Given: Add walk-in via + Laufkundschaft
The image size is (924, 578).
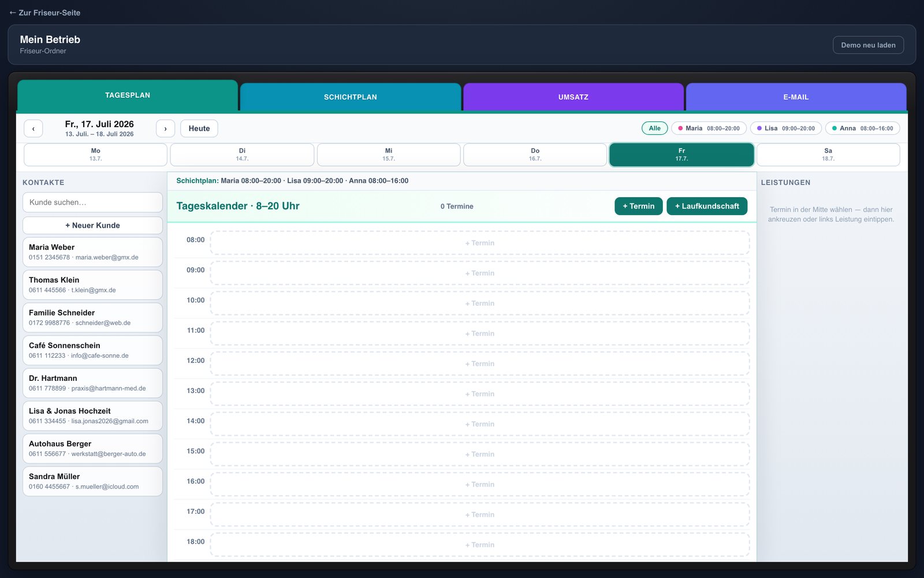Looking at the screenshot, I should 707,206.
